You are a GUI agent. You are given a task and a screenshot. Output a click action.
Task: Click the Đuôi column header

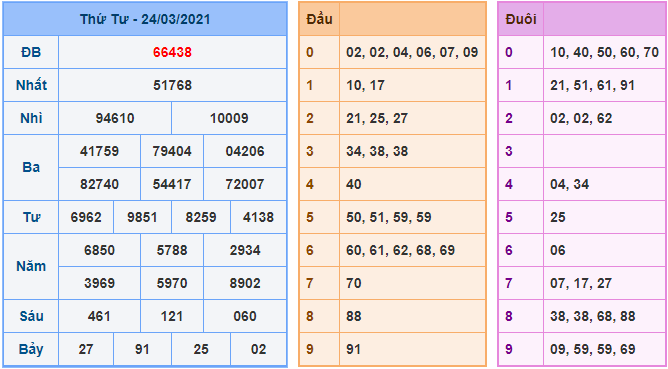(521, 20)
